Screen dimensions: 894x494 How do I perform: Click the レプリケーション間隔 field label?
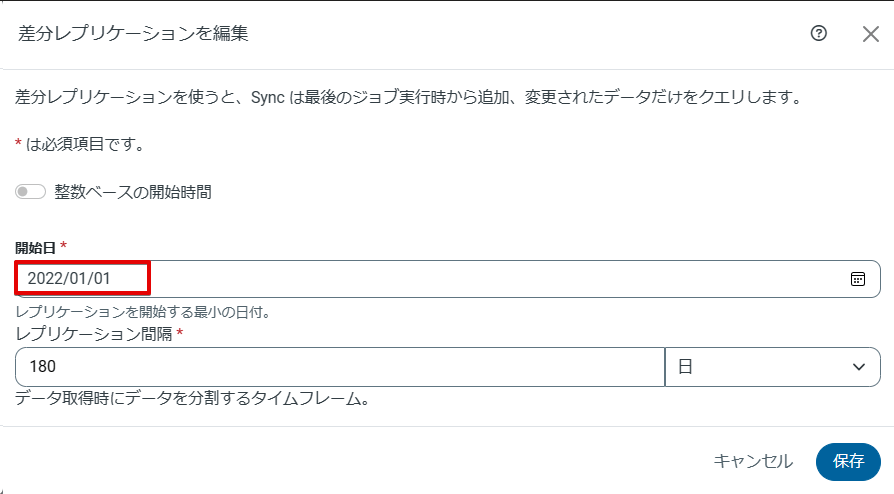[93, 334]
